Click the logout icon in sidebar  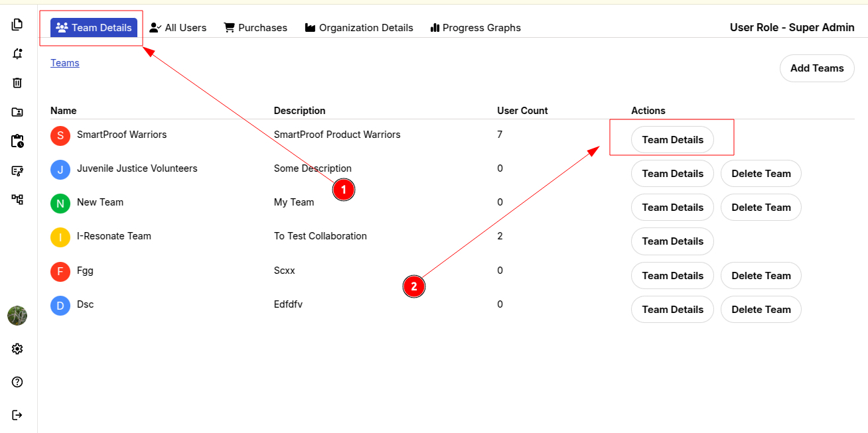17,415
